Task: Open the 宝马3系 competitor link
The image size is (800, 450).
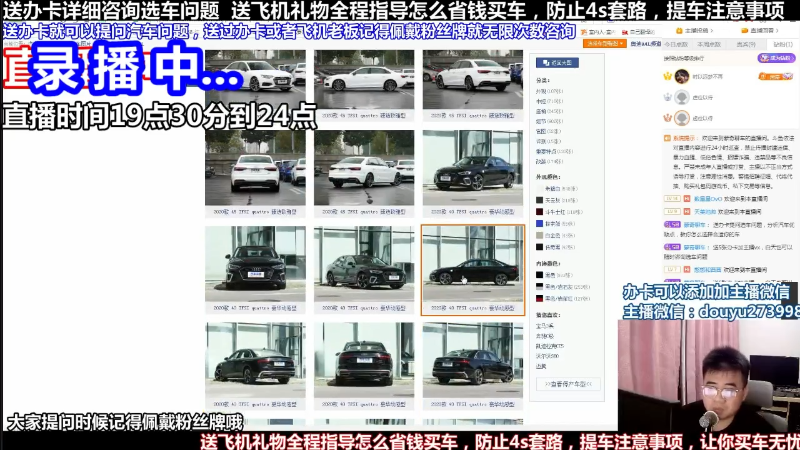Action: (x=544, y=326)
